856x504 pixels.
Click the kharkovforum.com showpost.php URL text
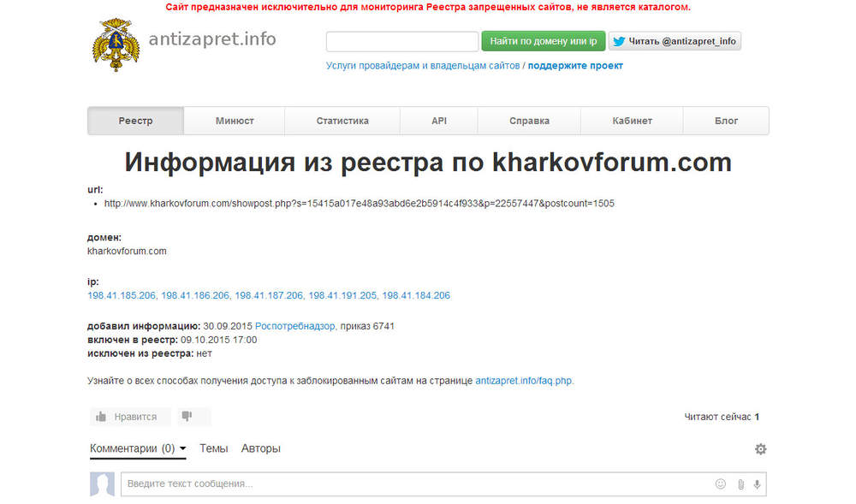pos(360,204)
